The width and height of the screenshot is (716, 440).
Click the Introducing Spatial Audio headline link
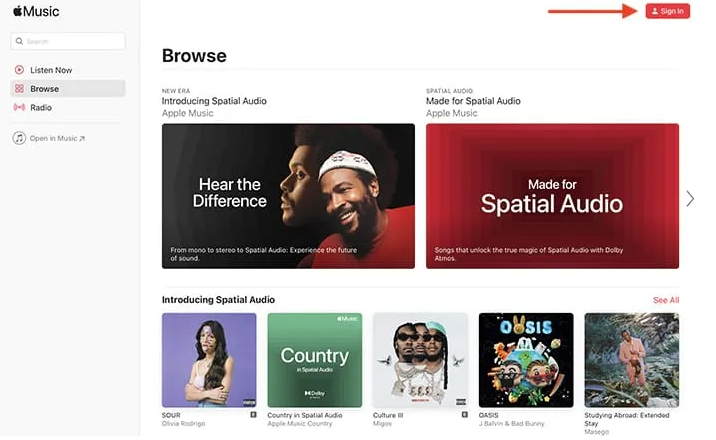214,101
